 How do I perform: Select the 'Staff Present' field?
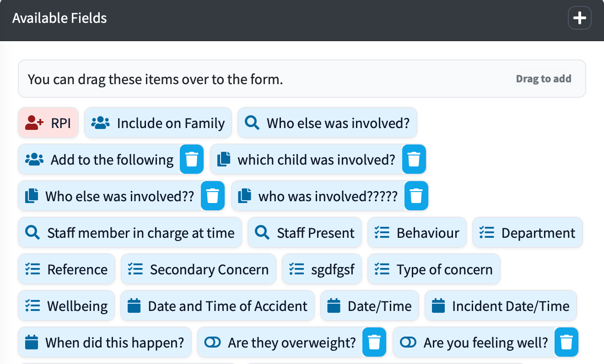coord(305,233)
